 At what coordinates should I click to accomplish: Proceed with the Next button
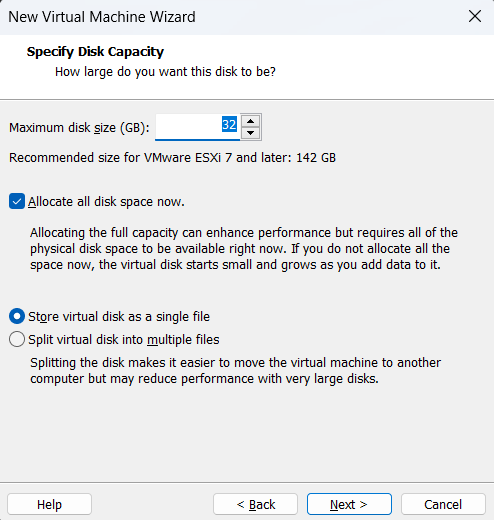point(349,504)
